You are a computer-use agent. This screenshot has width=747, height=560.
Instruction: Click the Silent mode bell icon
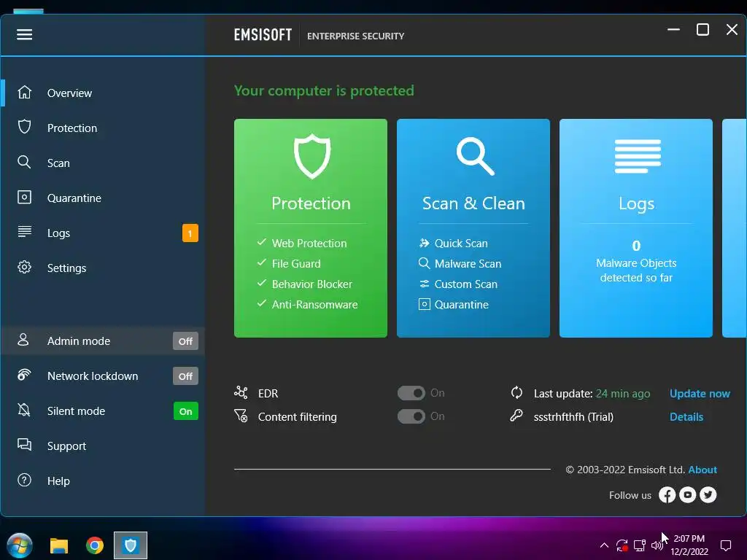[24, 410]
